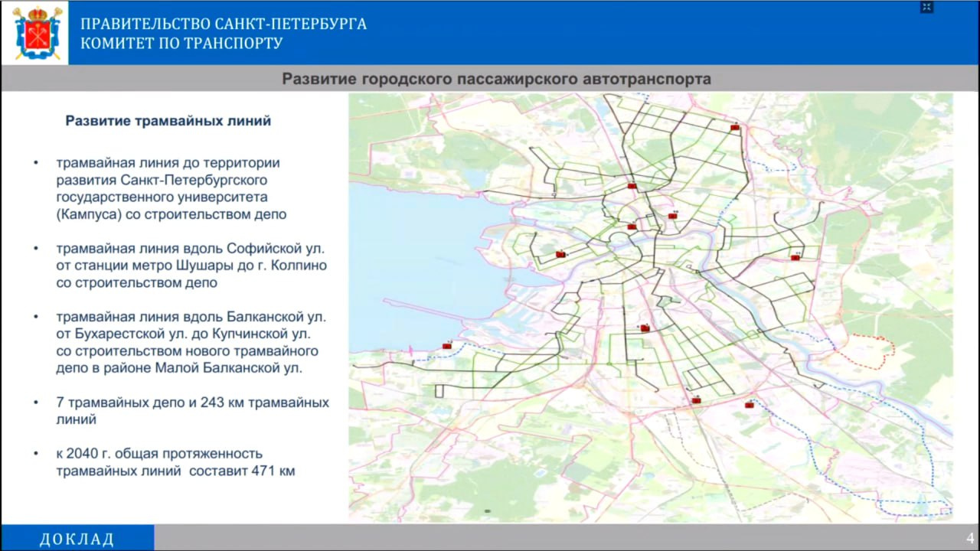Click the ДОКЛАД label in footer
The height and width of the screenshot is (551, 980).
77,539
